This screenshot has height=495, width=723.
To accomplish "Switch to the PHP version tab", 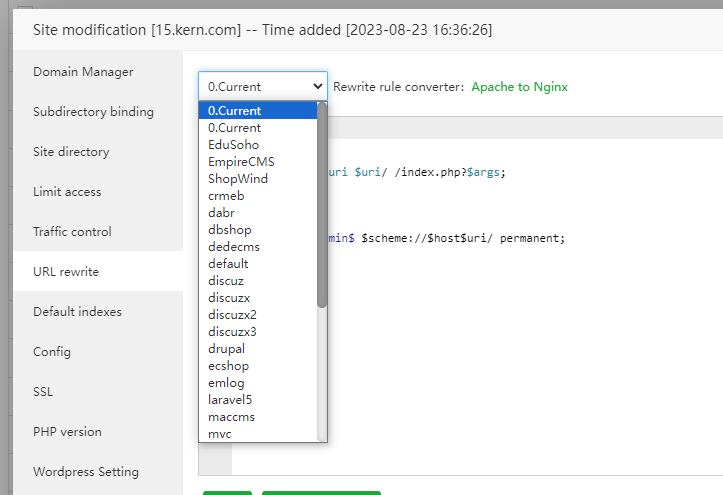I will click(67, 432).
